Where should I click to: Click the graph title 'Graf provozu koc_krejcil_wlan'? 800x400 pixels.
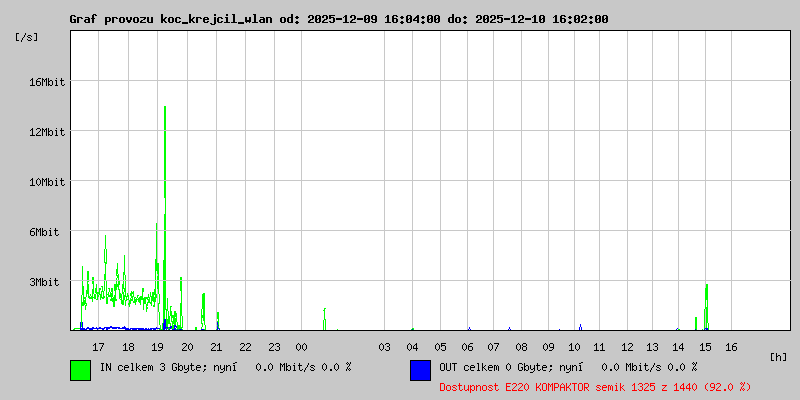(171, 19)
